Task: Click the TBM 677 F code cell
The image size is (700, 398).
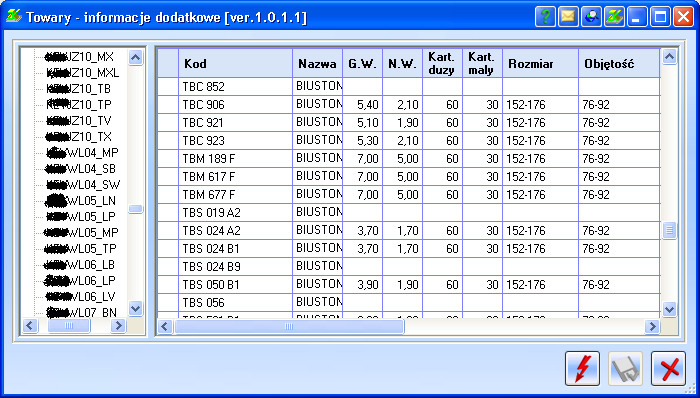Action: pos(235,195)
